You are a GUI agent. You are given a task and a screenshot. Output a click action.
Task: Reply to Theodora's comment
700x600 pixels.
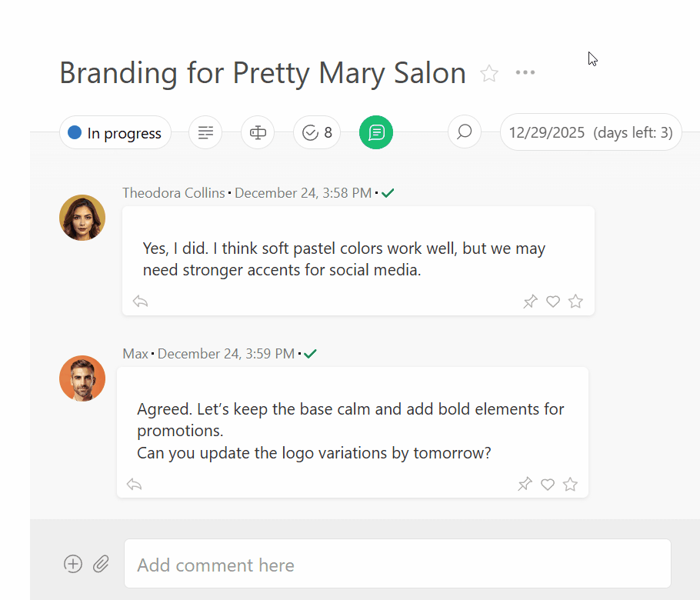coord(139,301)
